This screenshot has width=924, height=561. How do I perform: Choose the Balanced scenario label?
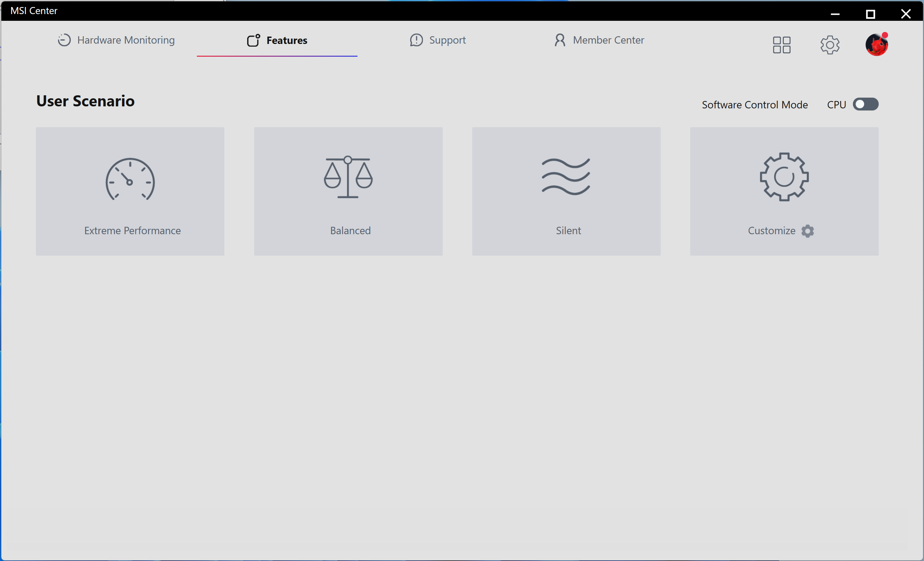tap(350, 231)
